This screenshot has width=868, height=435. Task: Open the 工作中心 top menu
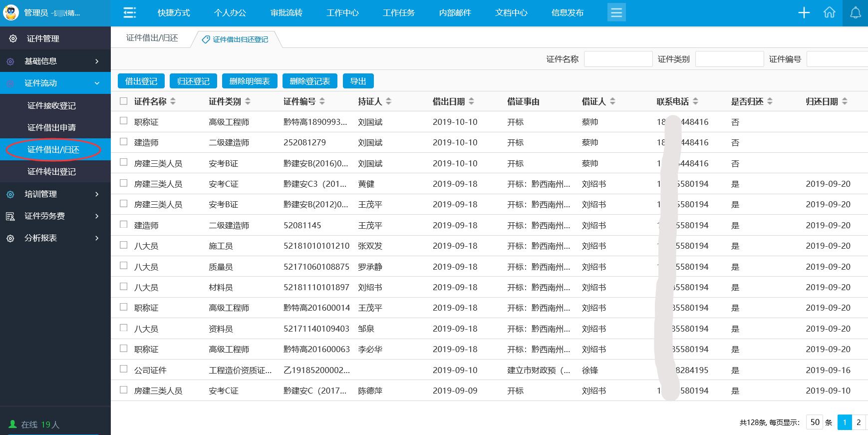342,13
